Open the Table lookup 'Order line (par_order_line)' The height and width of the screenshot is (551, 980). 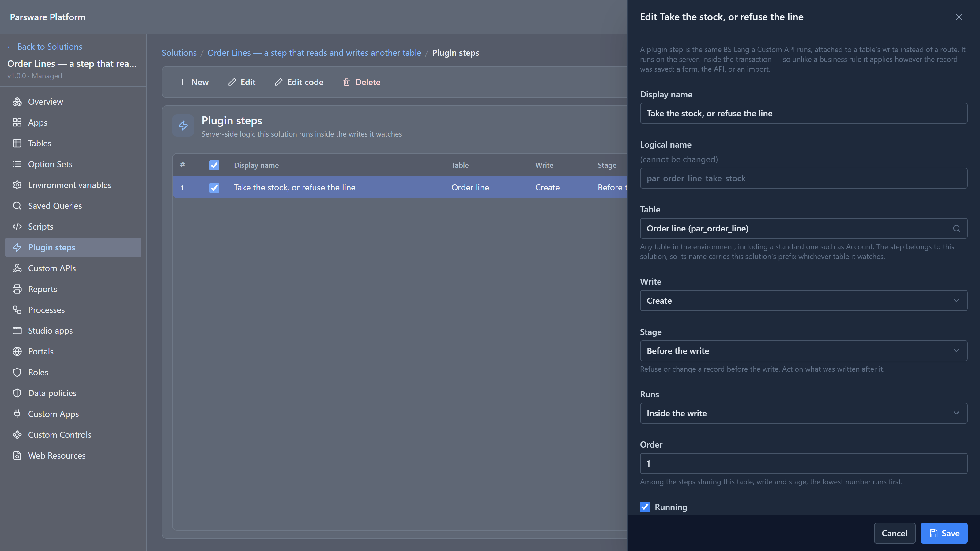click(804, 229)
